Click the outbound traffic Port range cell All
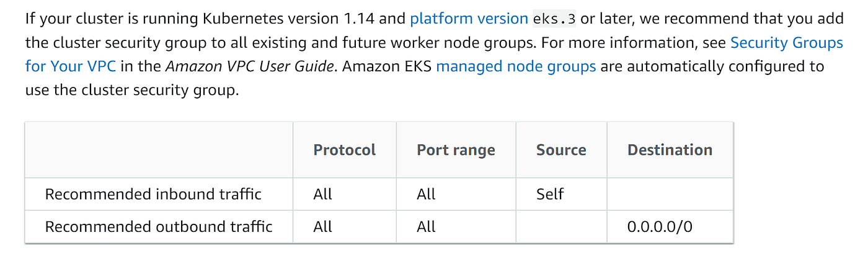Image resolution: width=868 pixels, height=266 pixels. click(x=427, y=227)
